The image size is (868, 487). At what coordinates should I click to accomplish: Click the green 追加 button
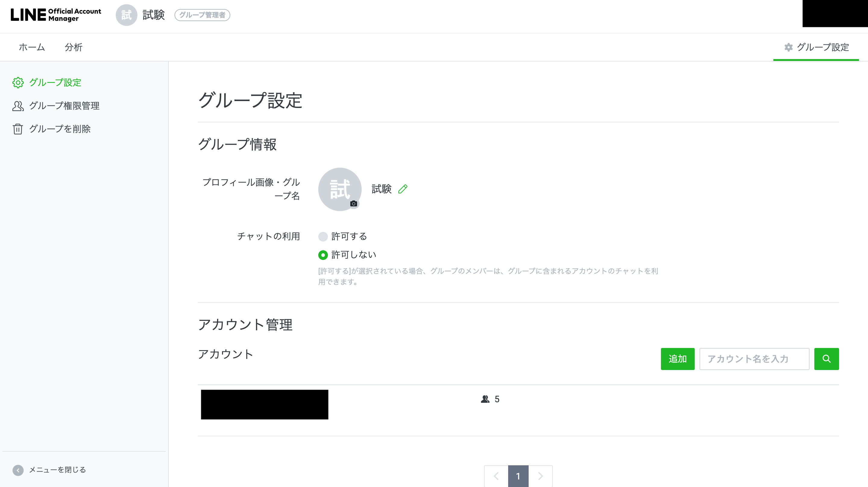coord(677,359)
